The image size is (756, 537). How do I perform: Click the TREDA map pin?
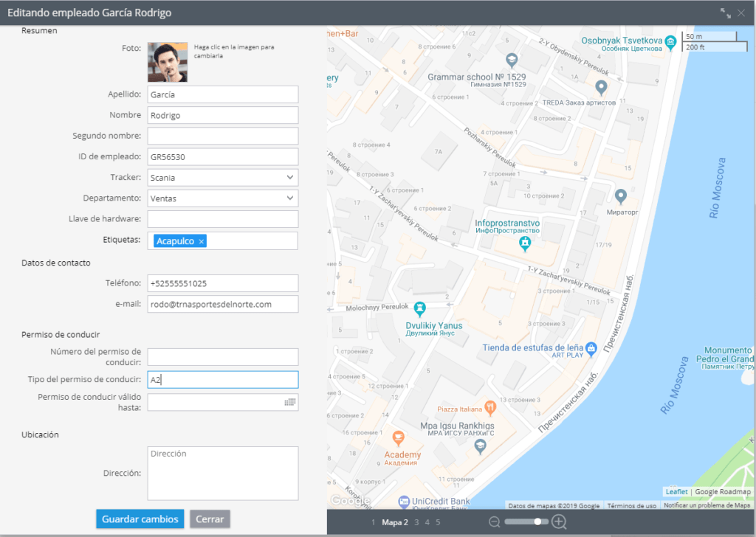601,87
